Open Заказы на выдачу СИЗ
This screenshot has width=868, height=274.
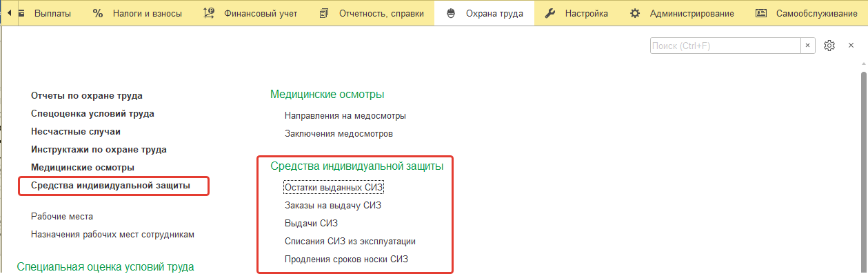tap(333, 205)
